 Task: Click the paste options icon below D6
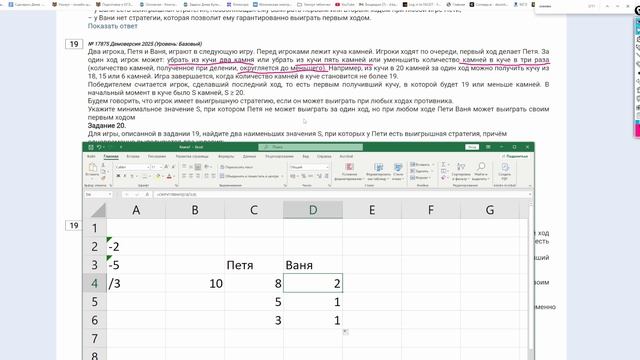coord(346,332)
